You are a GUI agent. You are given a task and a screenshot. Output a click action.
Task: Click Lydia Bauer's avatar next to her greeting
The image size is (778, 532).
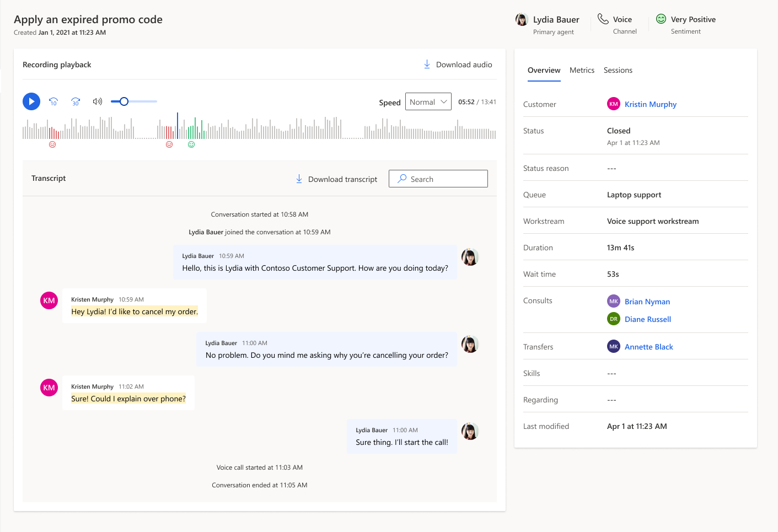(x=470, y=257)
